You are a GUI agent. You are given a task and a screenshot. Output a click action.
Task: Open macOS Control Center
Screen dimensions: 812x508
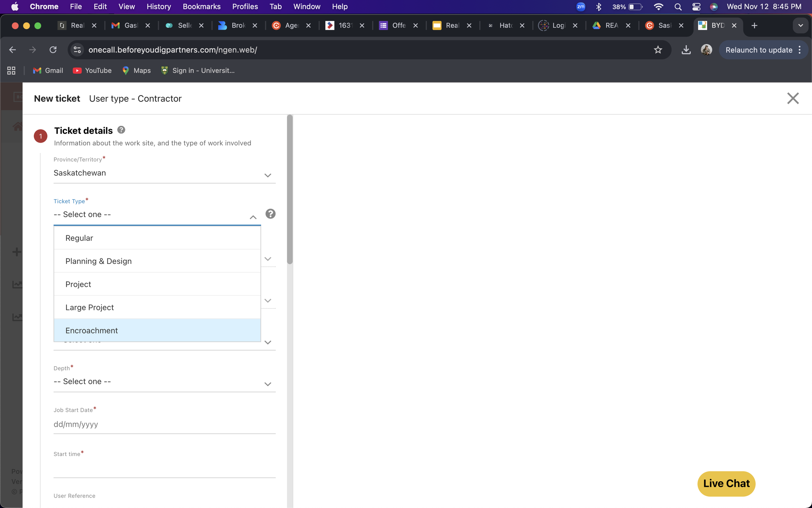pos(696,7)
